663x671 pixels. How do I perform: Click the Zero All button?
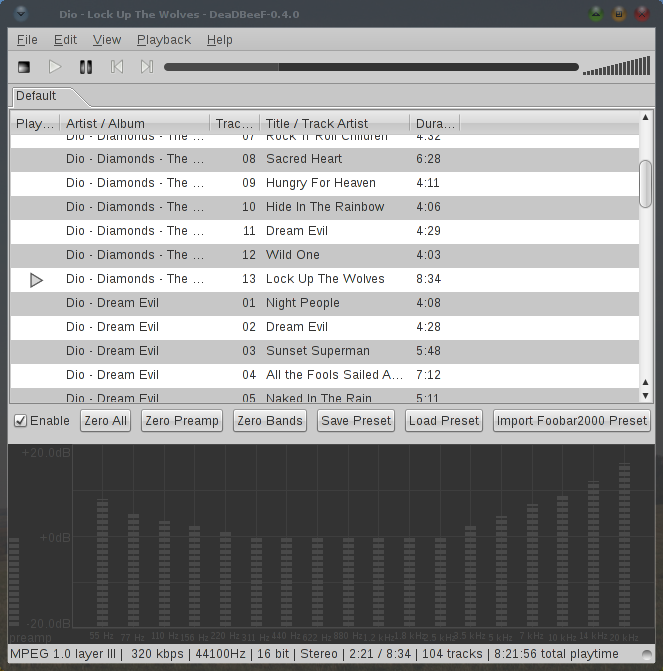tap(105, 421)
